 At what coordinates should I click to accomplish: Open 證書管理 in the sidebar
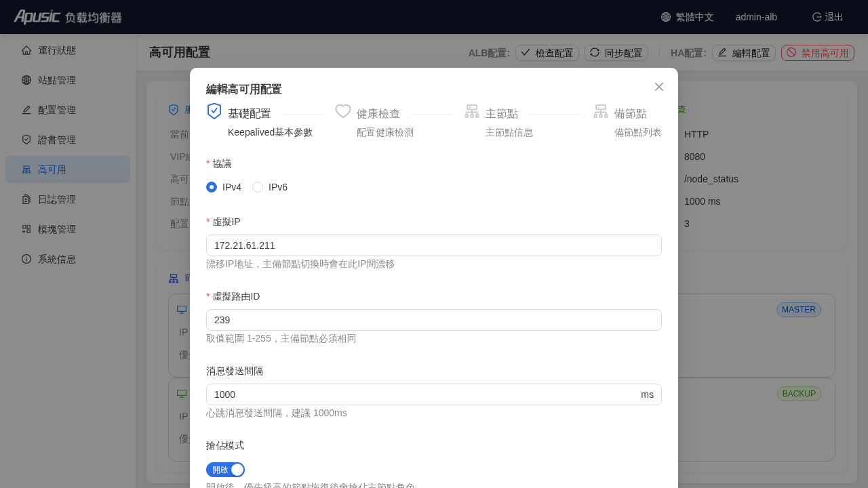tap(68, 140)
